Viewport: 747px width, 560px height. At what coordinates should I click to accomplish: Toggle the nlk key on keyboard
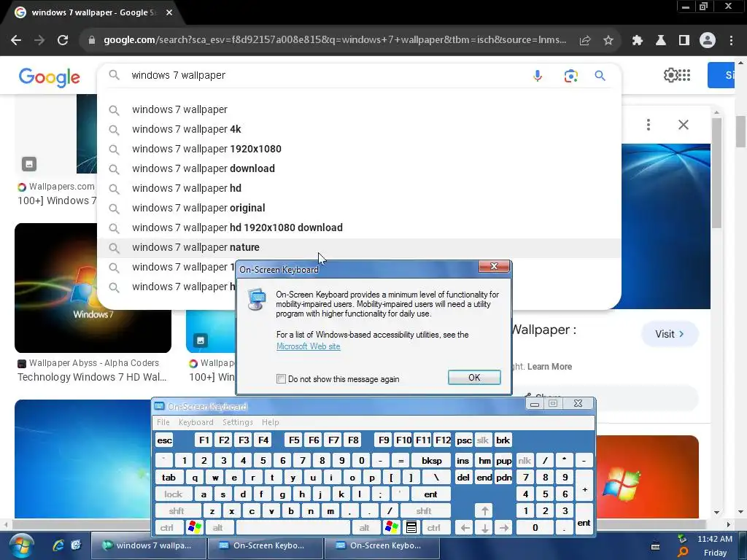pos(525,461)
